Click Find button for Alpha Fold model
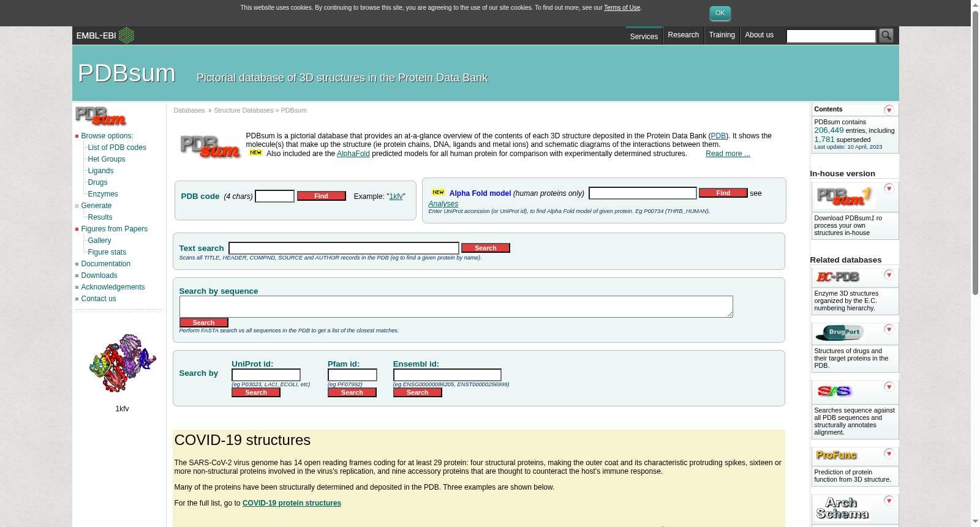Screen dimensions: 980x527 pos(723,193)
